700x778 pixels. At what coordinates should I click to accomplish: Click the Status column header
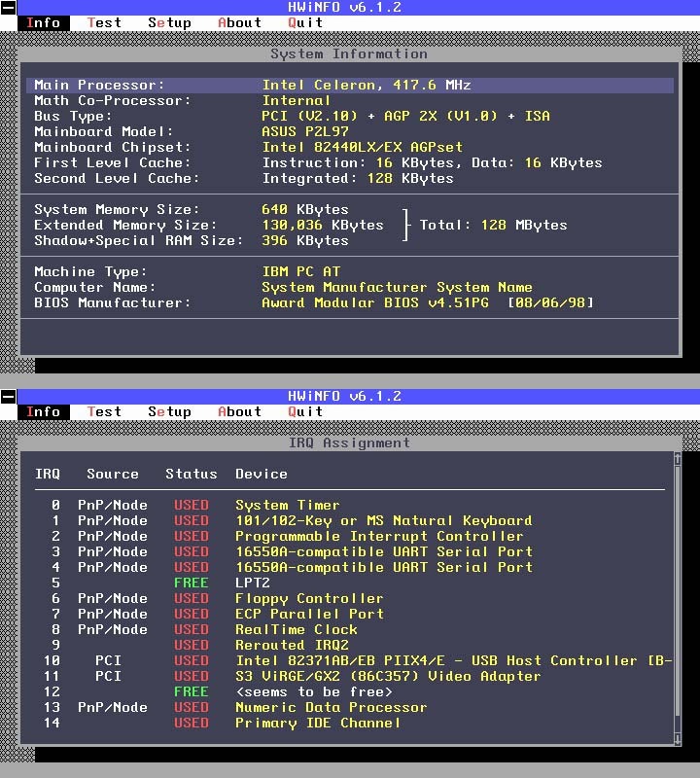[x=192, y=474]
